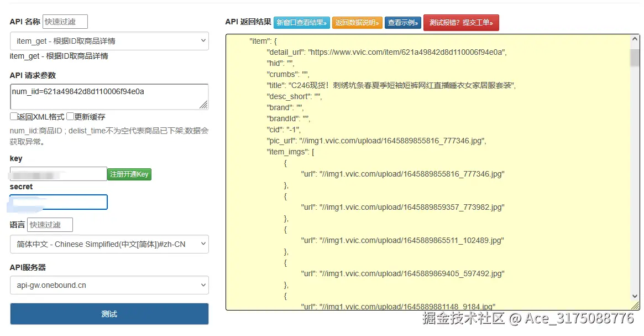
Task: Click the result box scroll-up arrow
Action: 635,39
